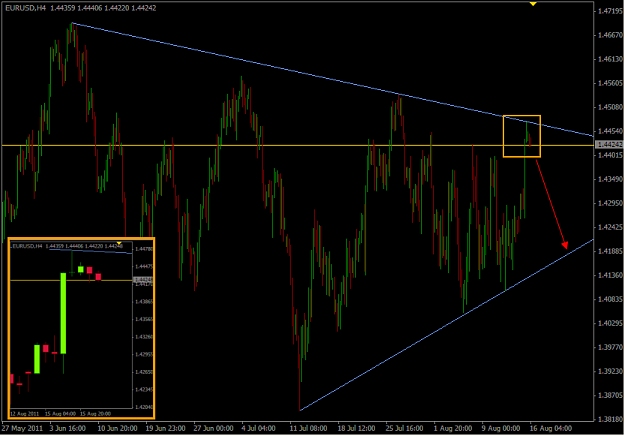This screenshot has width=625, height=436.
Task: Click price axis label 1.44015
Action: (x=610, y=155)
